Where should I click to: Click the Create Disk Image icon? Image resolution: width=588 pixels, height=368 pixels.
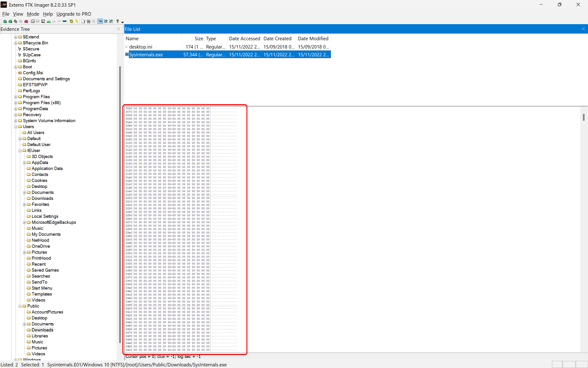point(33,21)
